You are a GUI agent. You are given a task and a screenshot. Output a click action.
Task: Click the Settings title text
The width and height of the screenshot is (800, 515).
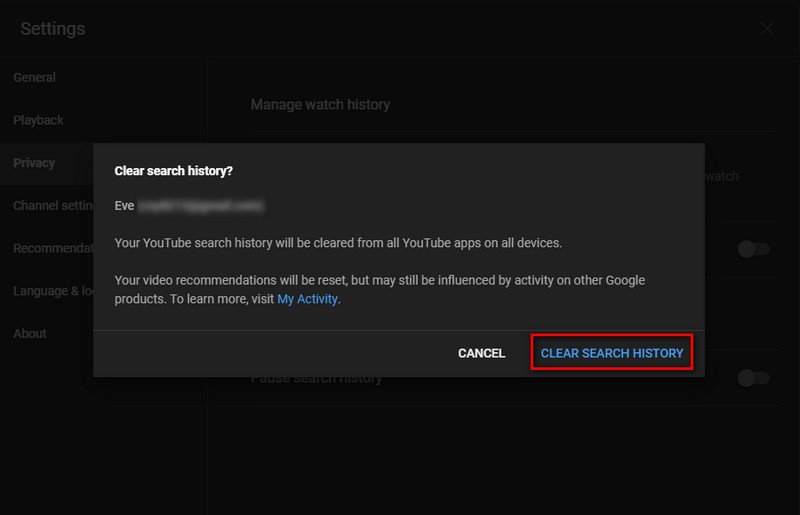53,29
